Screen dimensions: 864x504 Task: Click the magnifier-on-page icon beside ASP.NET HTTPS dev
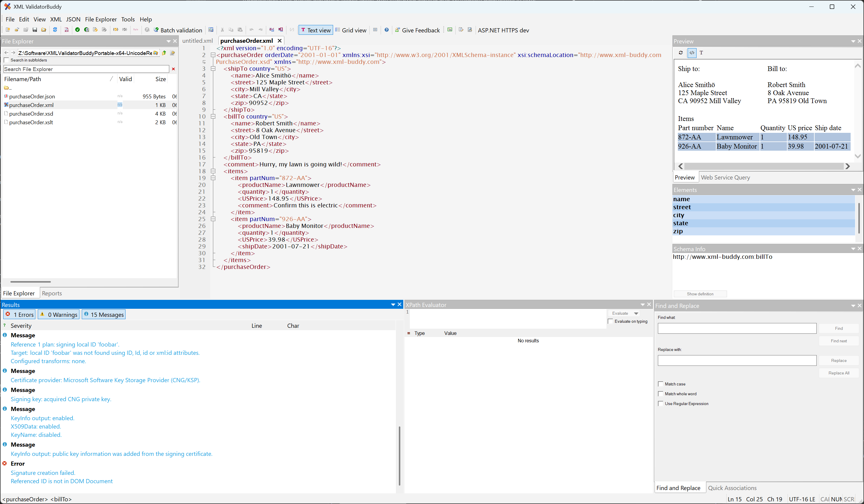470,30
